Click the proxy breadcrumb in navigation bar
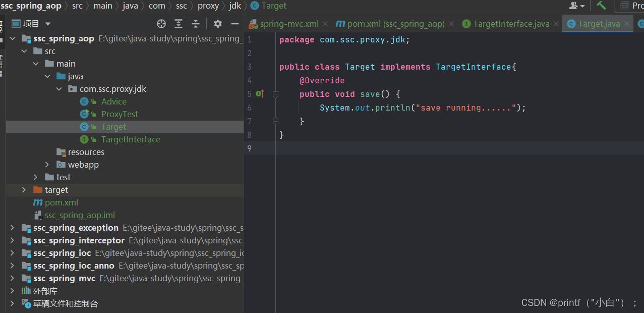This screenshot has width=644, height=313. click(208, 6)
